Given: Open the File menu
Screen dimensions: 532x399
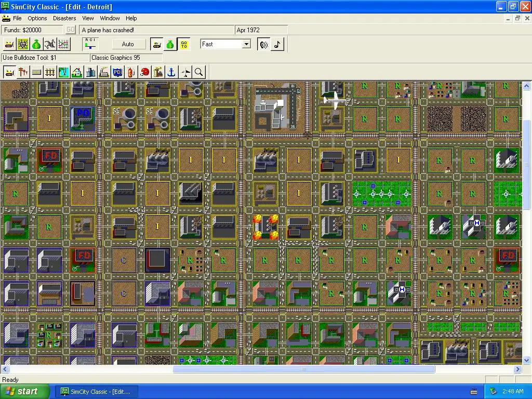Looking at the screenshot, I should click(x=17, y=18).
